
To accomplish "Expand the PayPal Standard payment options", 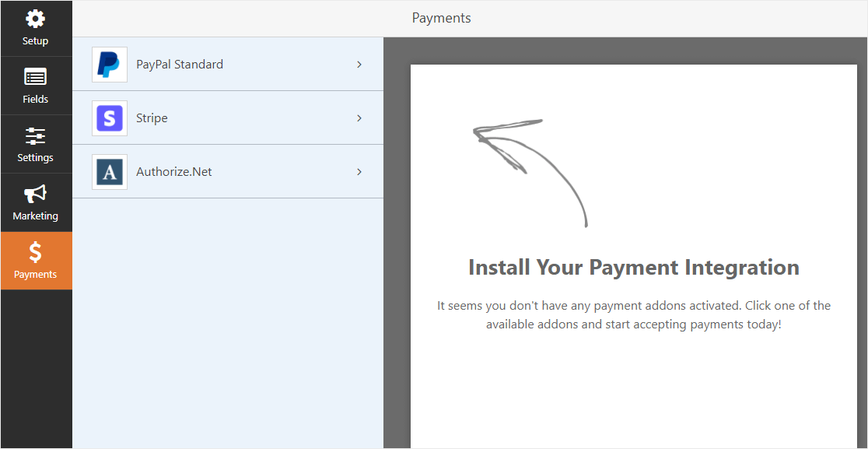I will (359, 64).
